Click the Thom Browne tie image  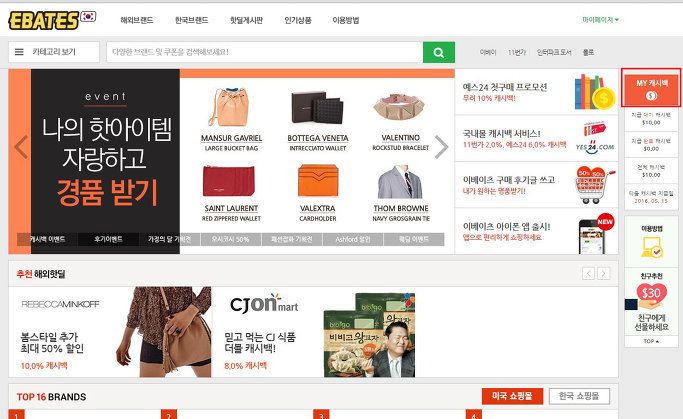pyautogui.click(x=400, y=182)
